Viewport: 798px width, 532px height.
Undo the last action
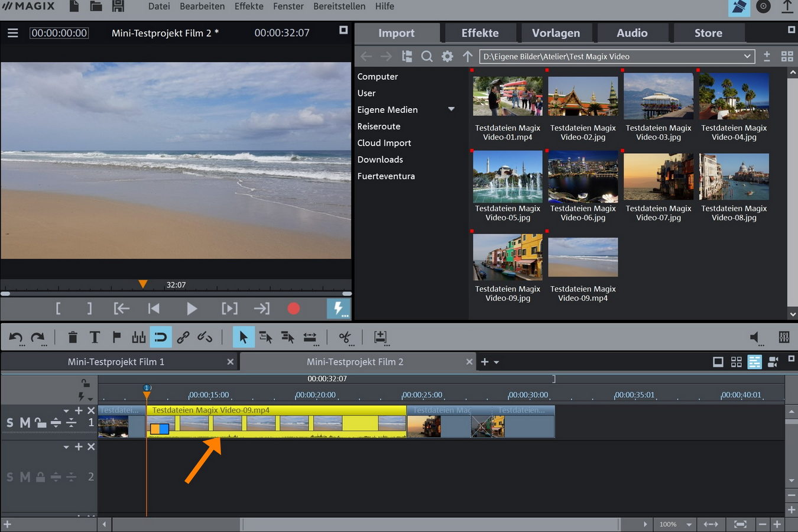click(16, 338)
